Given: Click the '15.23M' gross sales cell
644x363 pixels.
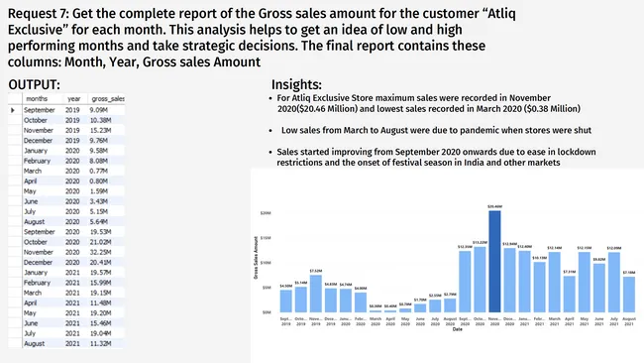Looking at the screenshot, I should 100,130.
